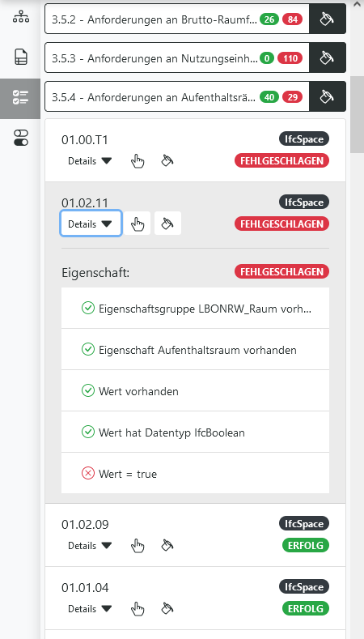Click the vertical scrollbar thumb
Viewport: 364px width, 639px height.
tap(357, 114)
